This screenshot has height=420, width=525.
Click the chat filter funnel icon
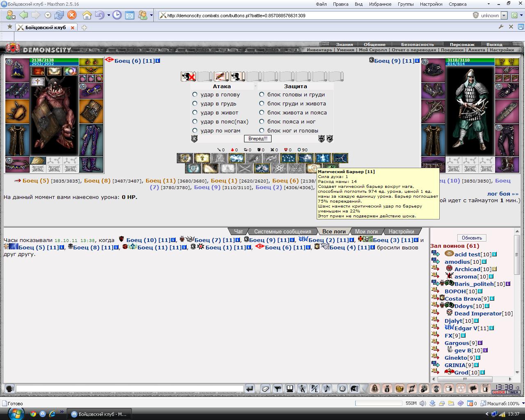278,388
